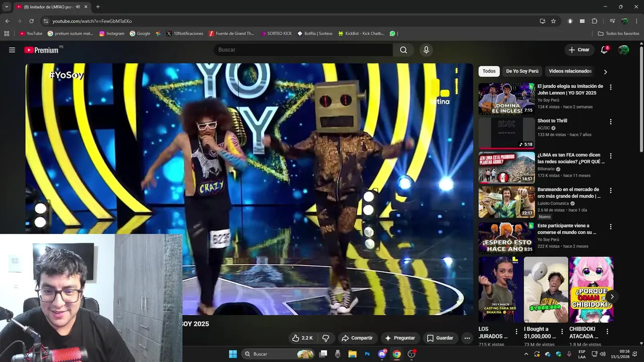Image resolution: width=644 pixels, height=362 pixels.
Task: Open options for the LOS JURADOS short
Action: tap(516, 332)
